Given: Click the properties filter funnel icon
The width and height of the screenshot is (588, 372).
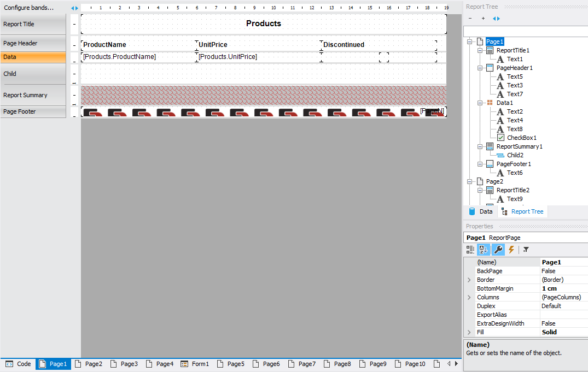Looking at the screenshot, I should [526, 250].
